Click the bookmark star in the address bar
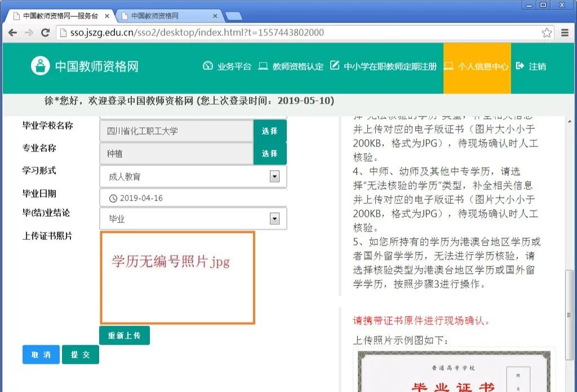This screenshot has width=577, height=392. (x=546, y=33)
